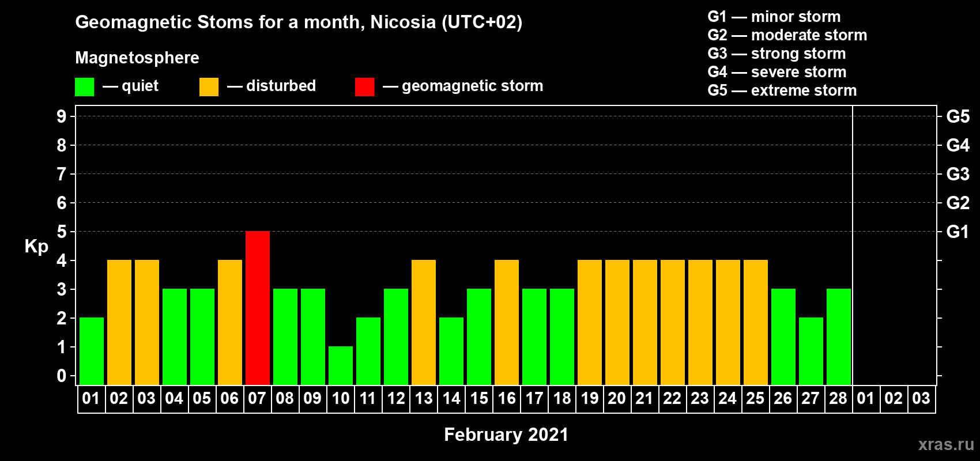Click the orange bar for day 02

(x=119, y=322)
